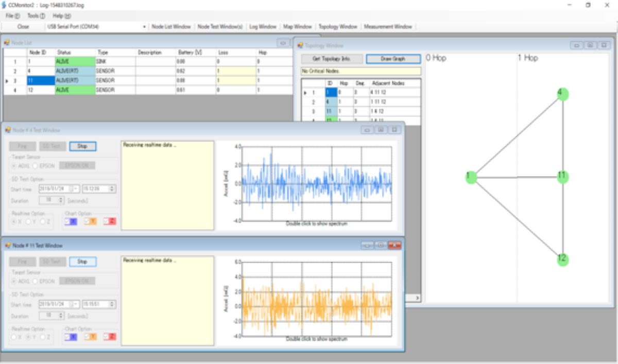618x364 pixels.
Task: Click the Node # 11 Test Window icon
Action: pos(7,245)
